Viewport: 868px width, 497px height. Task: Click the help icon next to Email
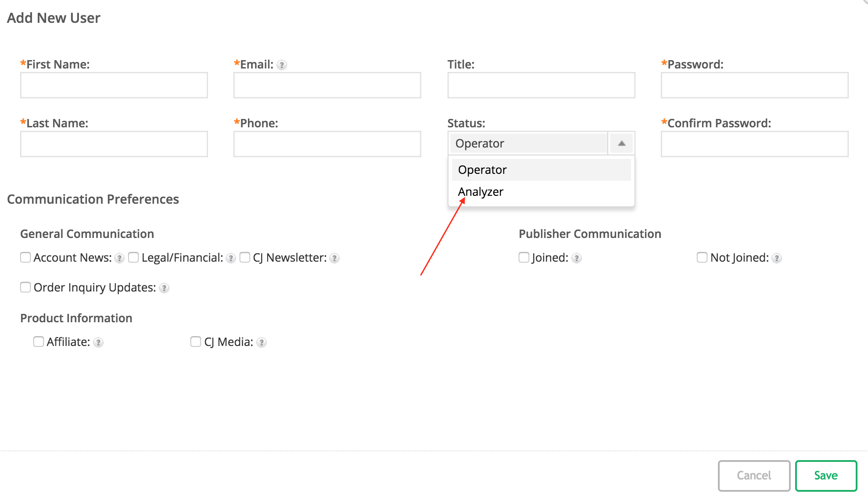pos(282,65)
